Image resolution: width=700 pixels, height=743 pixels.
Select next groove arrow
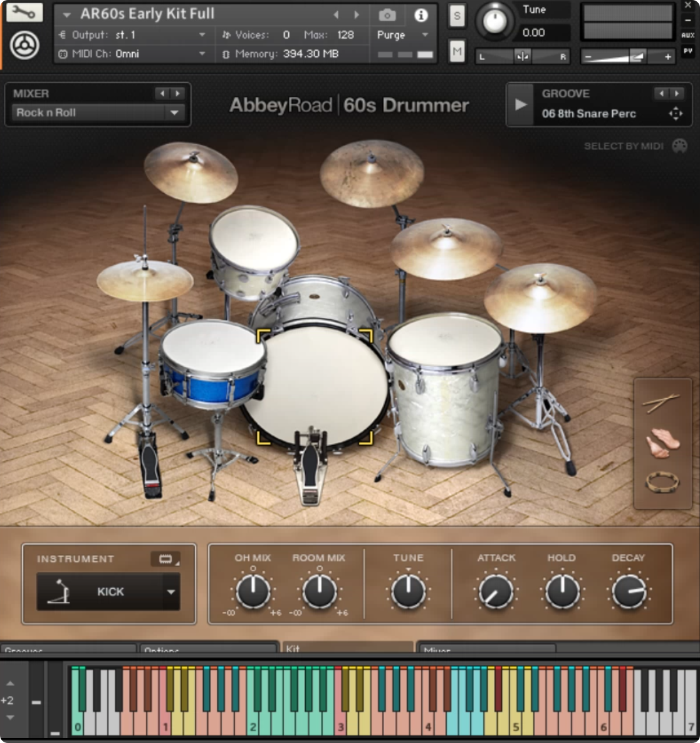click(677, 93)
